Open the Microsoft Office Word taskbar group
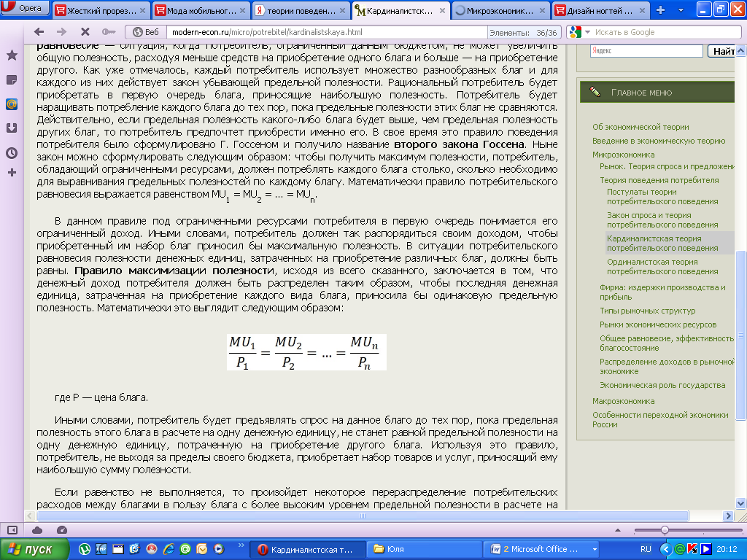 coord(542,550)
